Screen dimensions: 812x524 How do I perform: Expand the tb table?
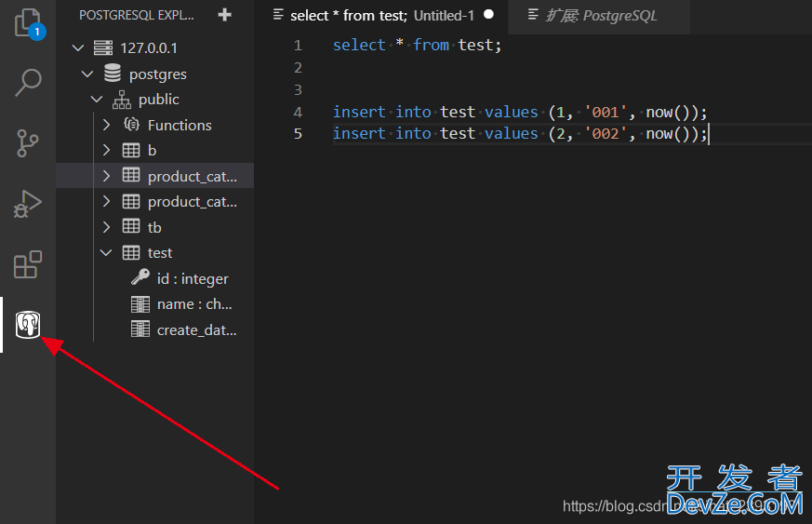click(x=106, y=226)
